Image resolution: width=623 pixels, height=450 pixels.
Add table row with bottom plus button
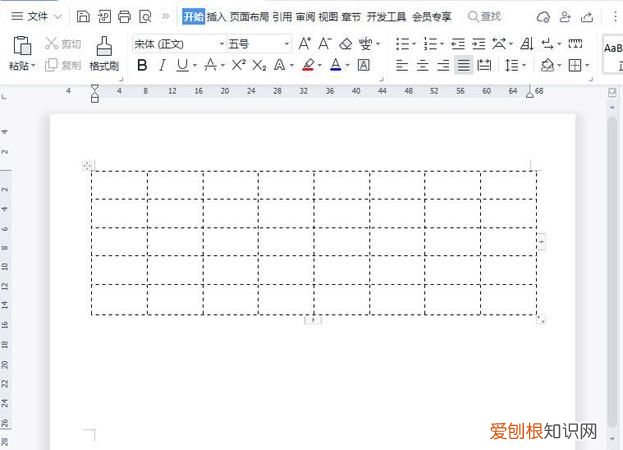point(313,320)
